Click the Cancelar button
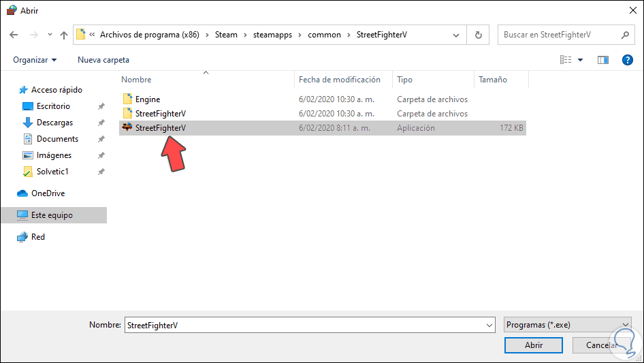 click(602, 345)
